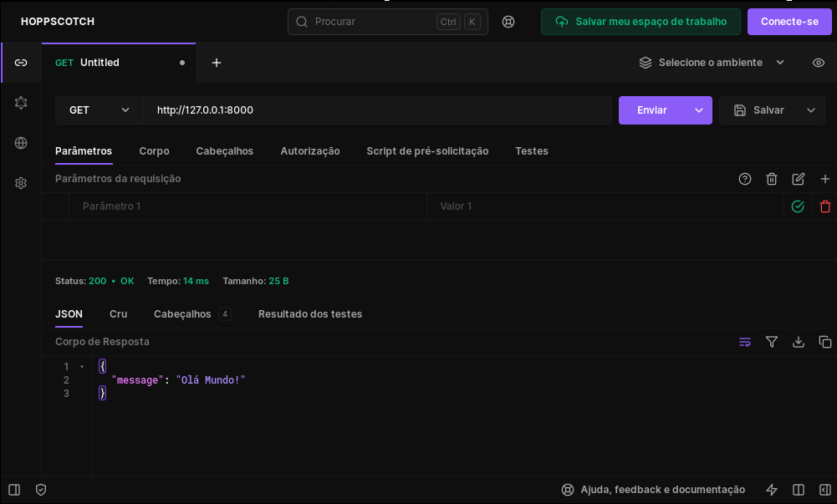The width and height of the screenshot is (837, 504).
Task: Add a new parameter with plus icon
Action: (x=825, y=179)
